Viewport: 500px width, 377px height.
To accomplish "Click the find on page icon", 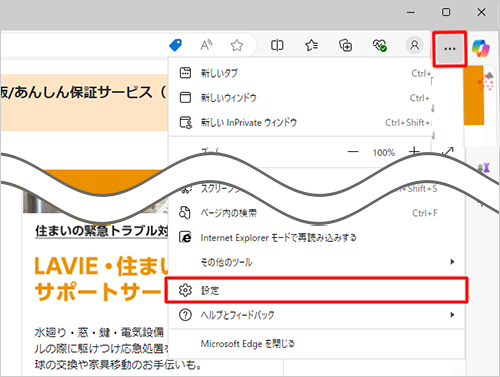I will coord(185,213).
